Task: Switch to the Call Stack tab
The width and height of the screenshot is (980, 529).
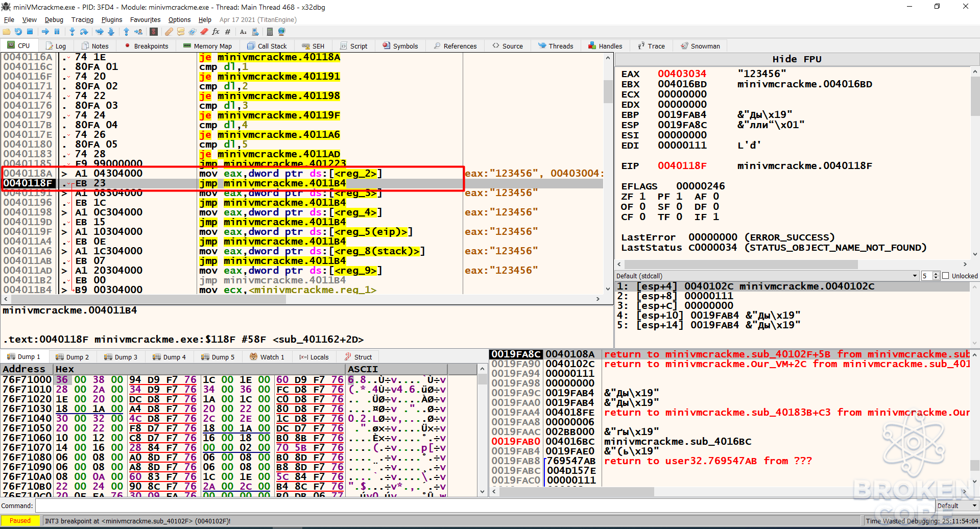Action: coord(267,46)
